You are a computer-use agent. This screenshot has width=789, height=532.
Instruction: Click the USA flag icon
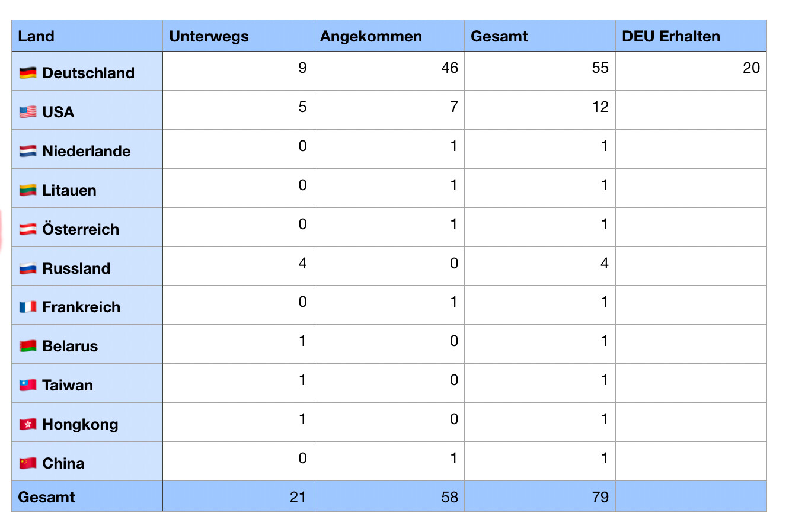[28, 112]
